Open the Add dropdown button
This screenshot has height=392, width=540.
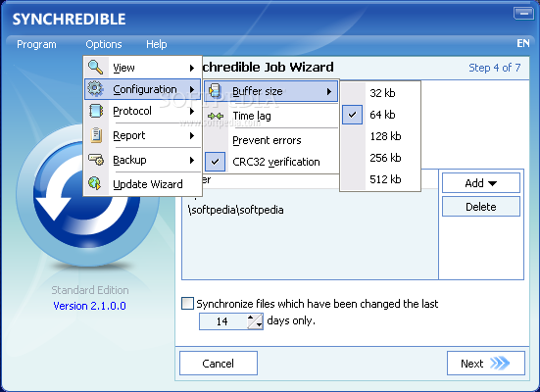click(481, 183)
